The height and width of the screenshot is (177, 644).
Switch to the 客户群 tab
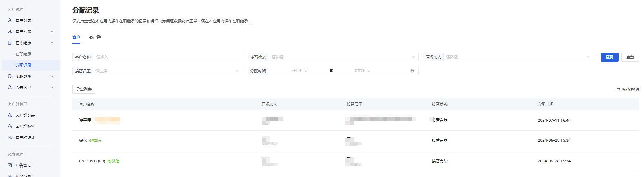tap(95, 37)
